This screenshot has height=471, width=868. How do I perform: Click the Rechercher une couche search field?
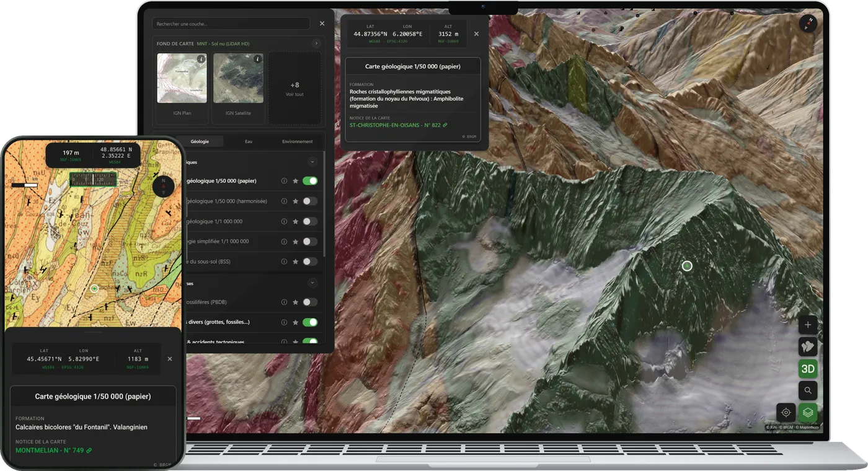(231, 24)
